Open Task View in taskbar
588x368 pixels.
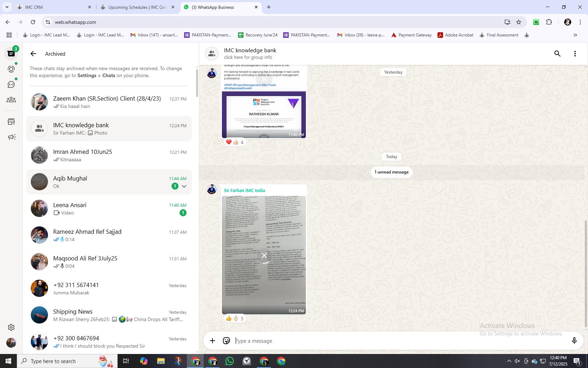point(126,361)
